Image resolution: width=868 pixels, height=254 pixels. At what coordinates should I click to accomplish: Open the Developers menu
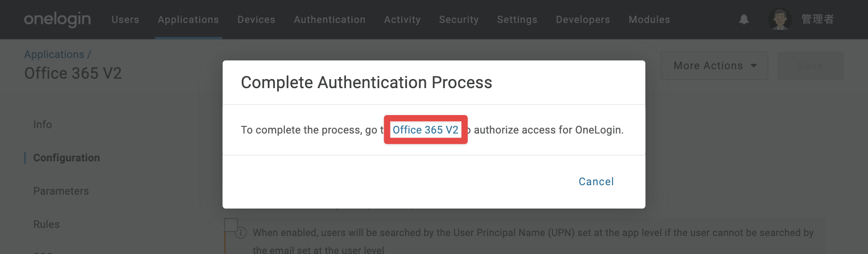tap(583, 19)
